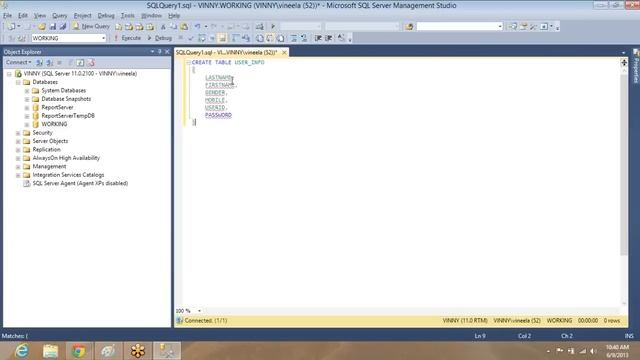This screenshot has height=360, width=640.
Task: Select Results to Text option
Action: point(260,38)
